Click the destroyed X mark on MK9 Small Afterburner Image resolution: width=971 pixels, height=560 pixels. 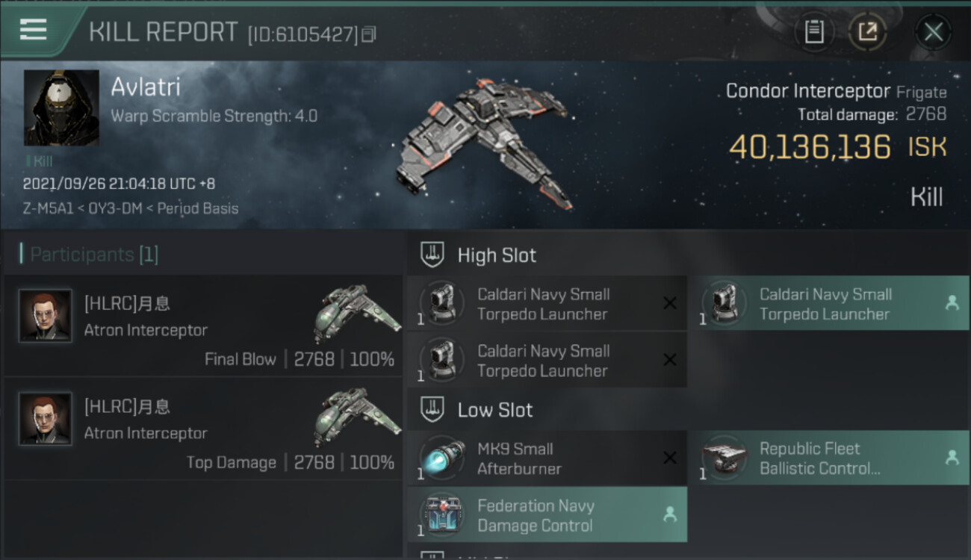(x=670, y=458)
